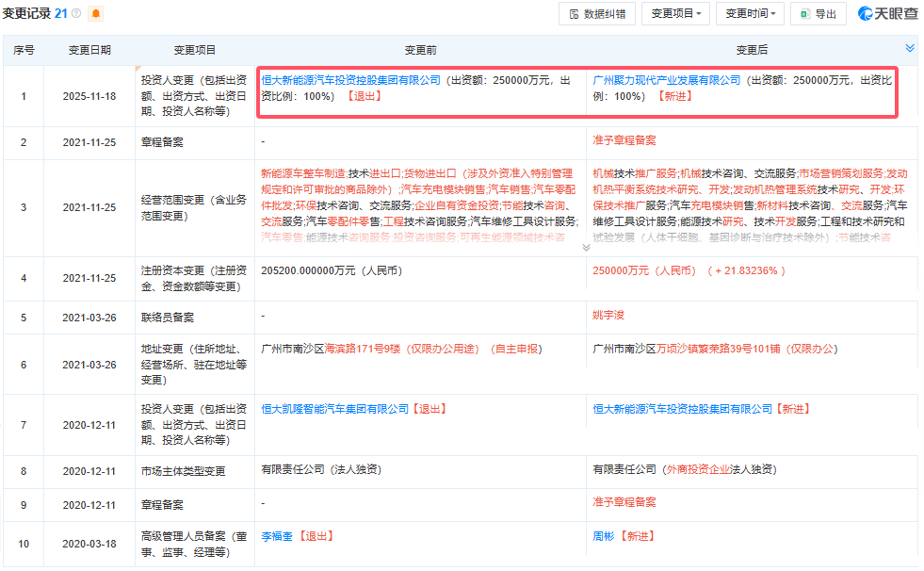Open the 变更时间 filter dropdown
This screenshot has width=924, height=571.
(750, 14)
